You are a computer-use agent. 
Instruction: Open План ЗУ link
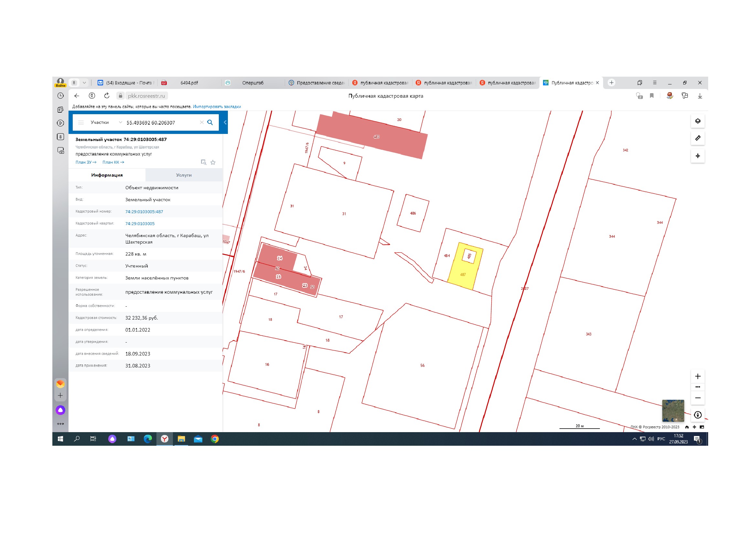[x=86, y=162]
